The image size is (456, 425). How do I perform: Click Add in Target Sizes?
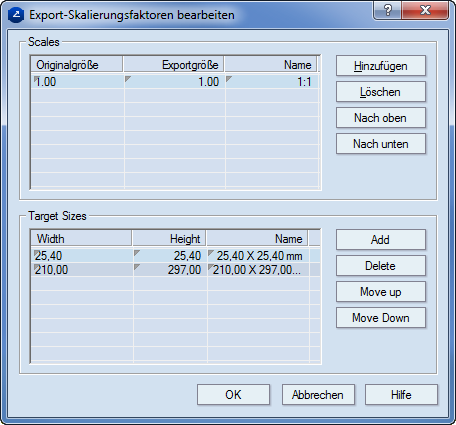pos(381,240)
